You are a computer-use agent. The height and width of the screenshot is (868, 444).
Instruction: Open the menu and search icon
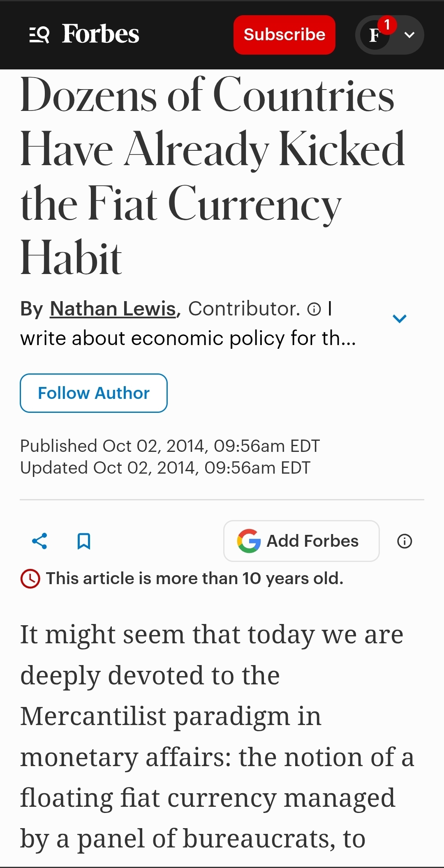pyautogui.click(x=39, y=35)
